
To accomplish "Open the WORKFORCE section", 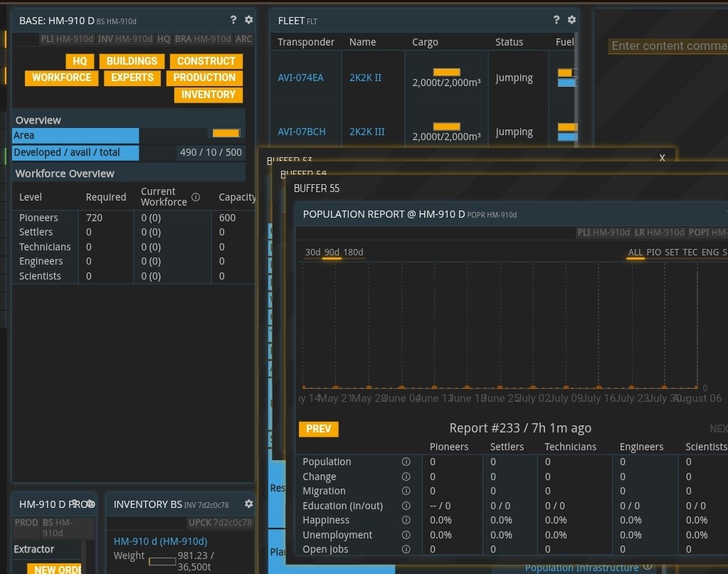I will pyautogui.click(x=61, y=78).
